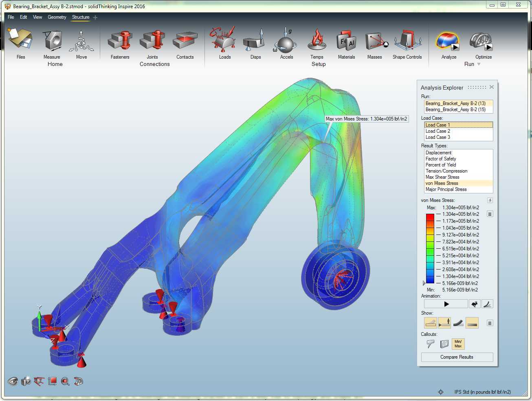
Task: Open the show/hide eye view control
Action: pos(13,381)
